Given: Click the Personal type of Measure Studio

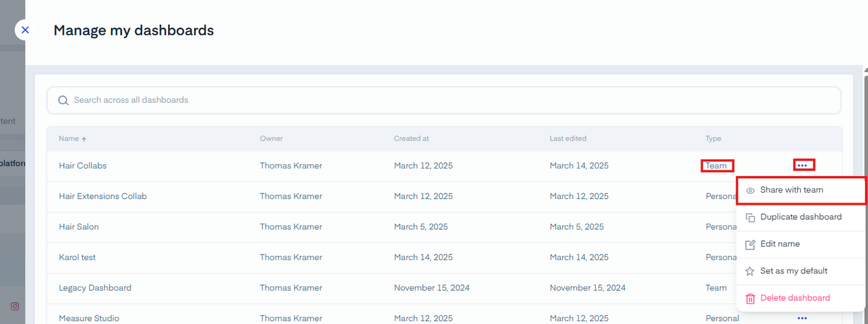Looking at the screenshot, I should tap(722, 318).
